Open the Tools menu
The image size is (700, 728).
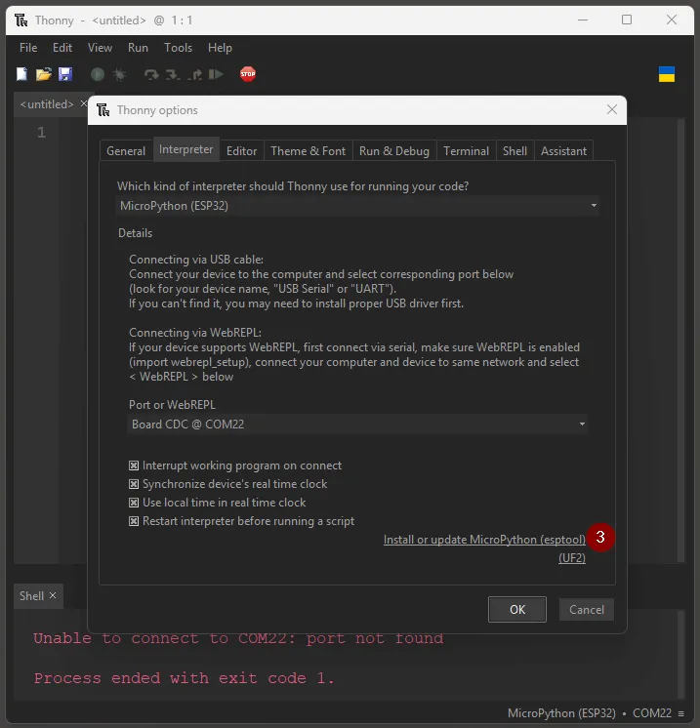coord(178,48)
